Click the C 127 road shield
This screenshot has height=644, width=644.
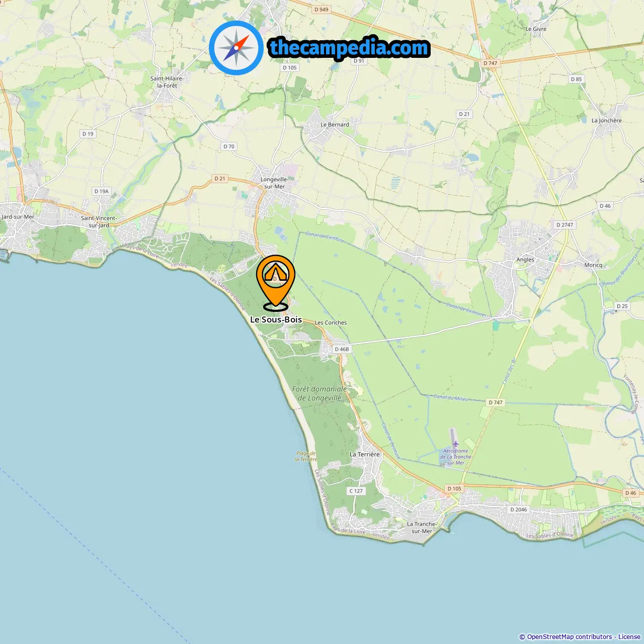tap(356, 491)
